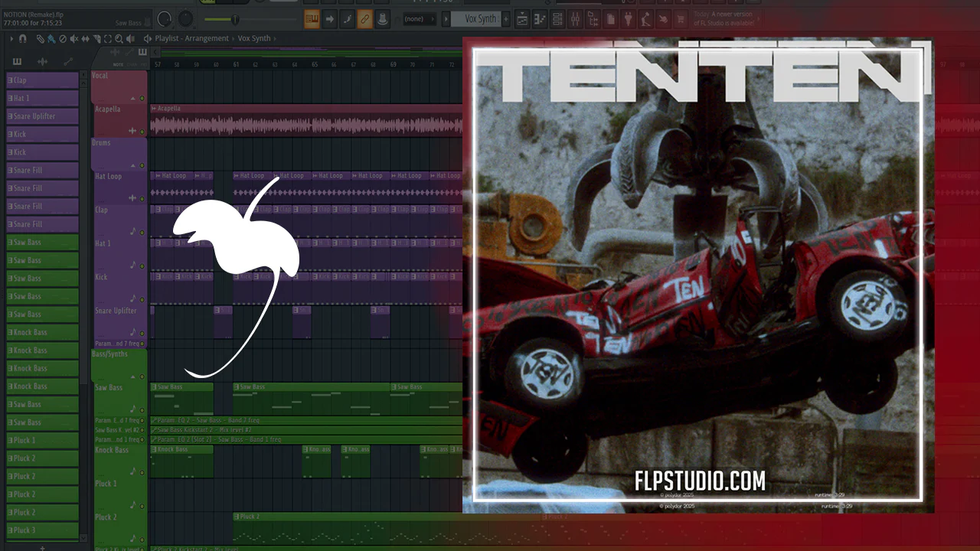
Task: Click the arrow left of Vox Synth selector
Action: 446,19
